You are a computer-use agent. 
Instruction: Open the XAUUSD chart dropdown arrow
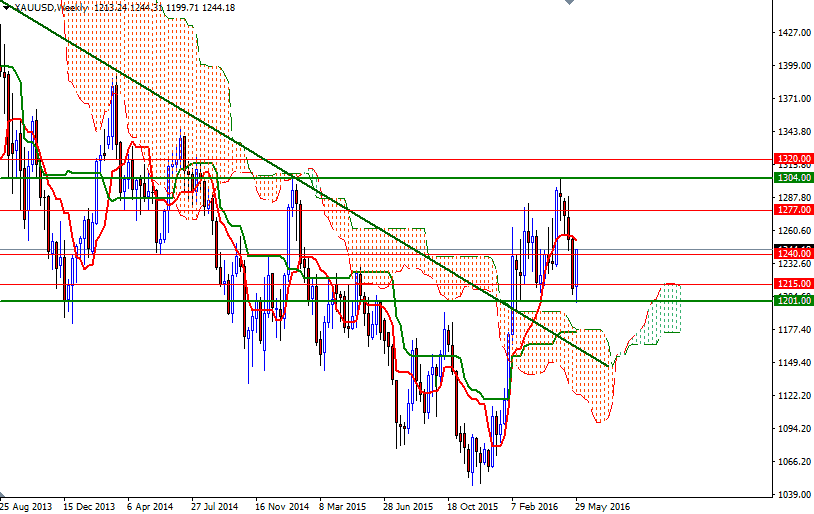(x=6, y=7)
